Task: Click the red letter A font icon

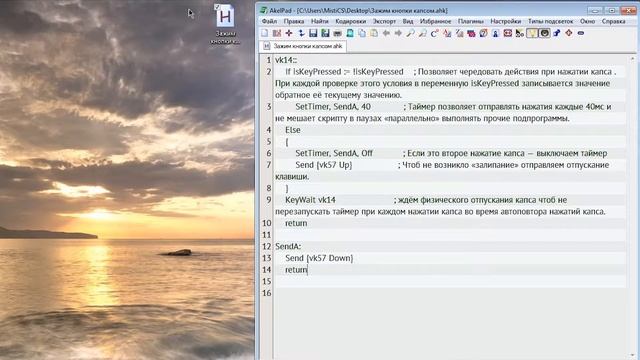Action: [x=447, y=33]
